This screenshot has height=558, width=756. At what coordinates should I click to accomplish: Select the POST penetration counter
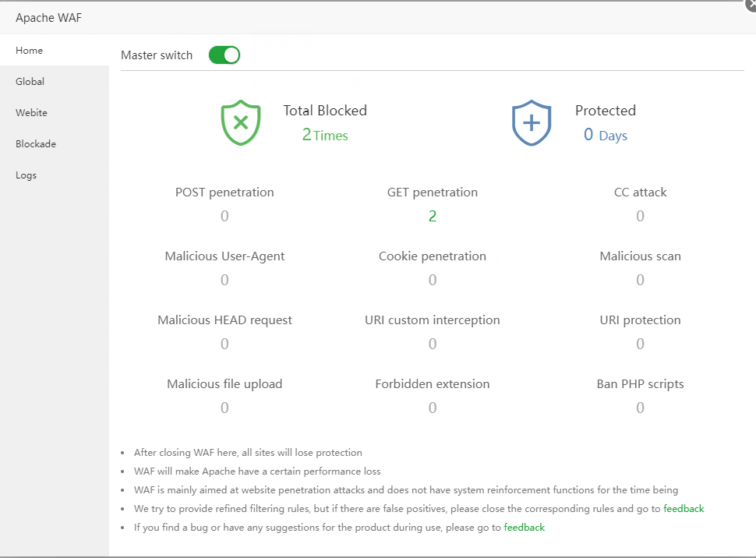pos(224,217)
